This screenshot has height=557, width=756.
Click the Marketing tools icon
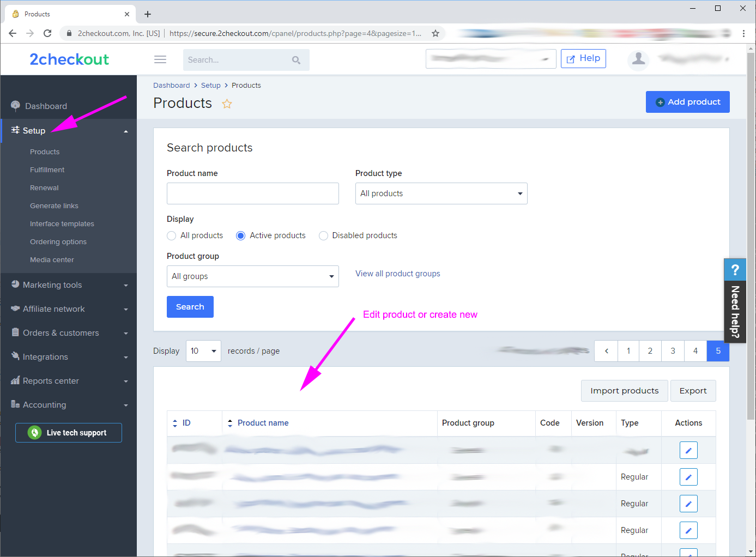15,284
